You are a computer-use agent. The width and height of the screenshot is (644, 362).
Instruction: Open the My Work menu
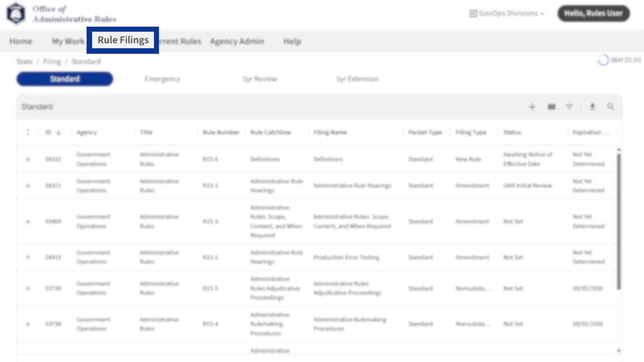68,41
